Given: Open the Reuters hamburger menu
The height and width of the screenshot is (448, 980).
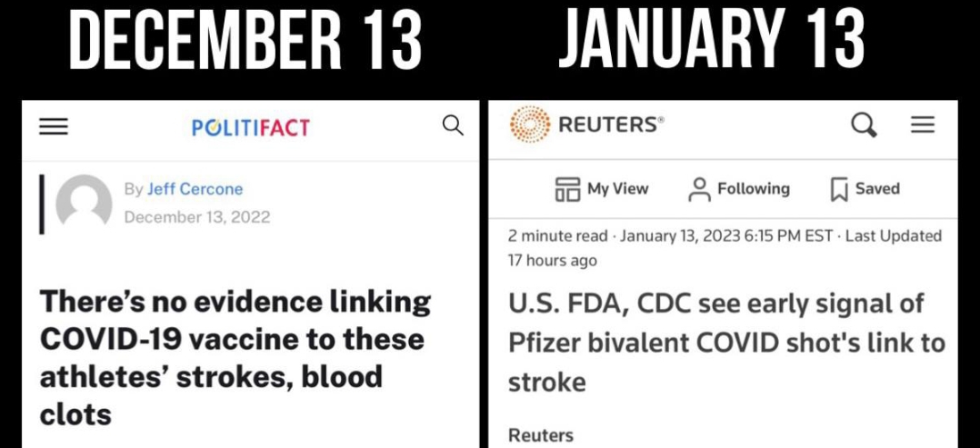Looking at the screenshot, I should tap(923, 124).
